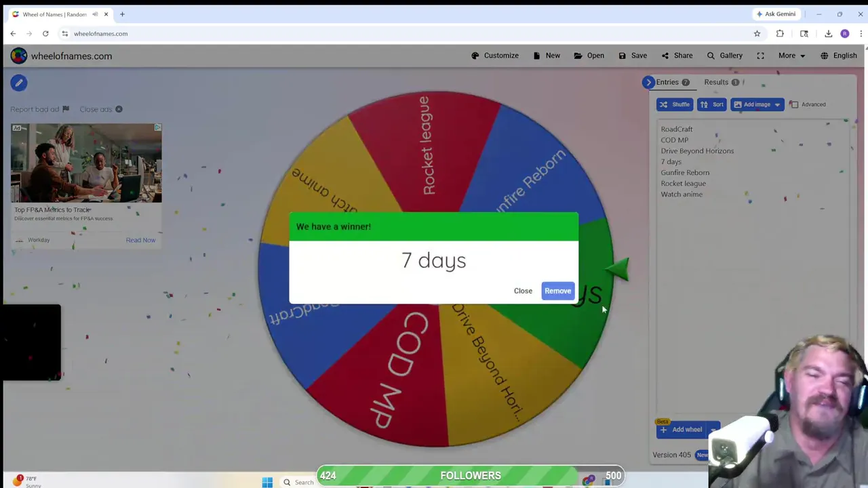Change language from English
This screenshot has height=488, width=868.
[x=839, y=56]
